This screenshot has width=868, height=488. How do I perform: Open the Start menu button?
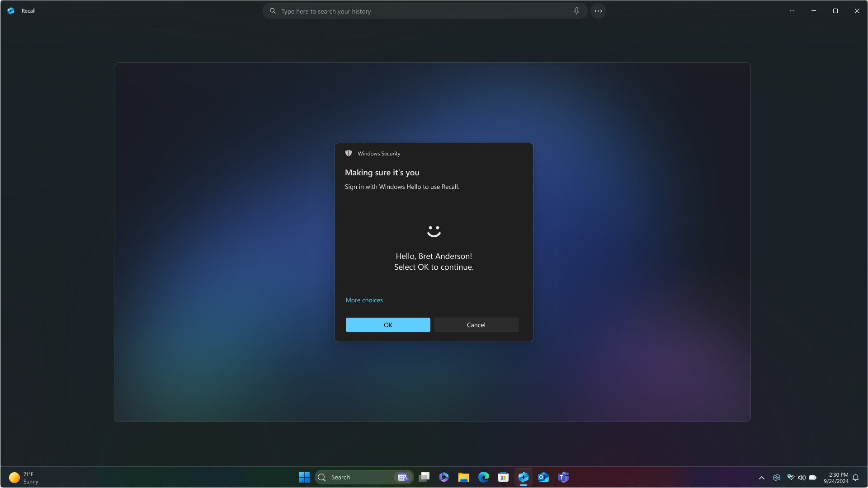[x=305, y=477]
